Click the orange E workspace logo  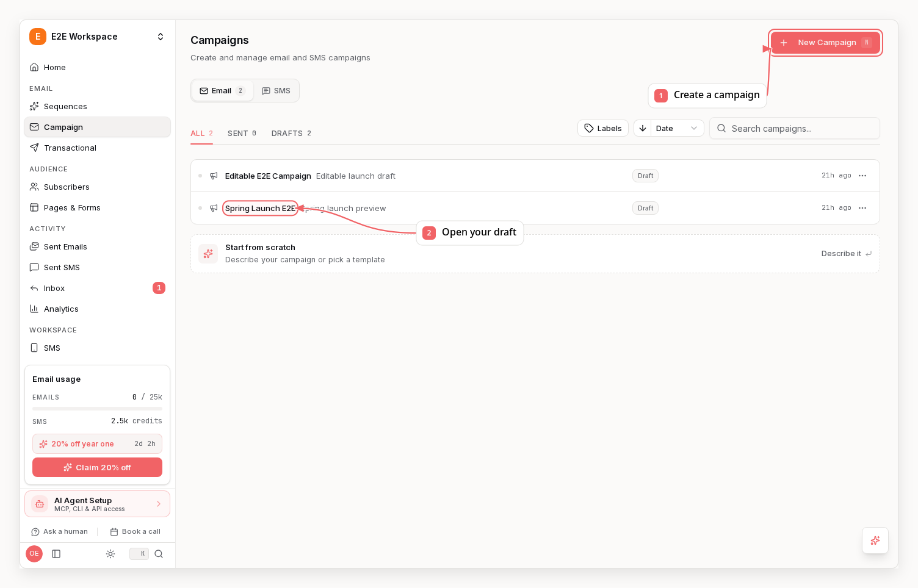click(x=38, y=37)
